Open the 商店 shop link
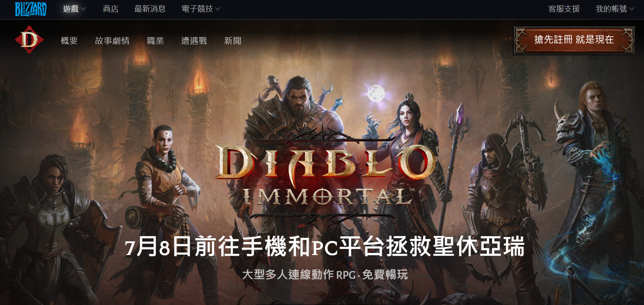Image resolution: width=644 pixels, height=305 pixels. tap(111, 9)
